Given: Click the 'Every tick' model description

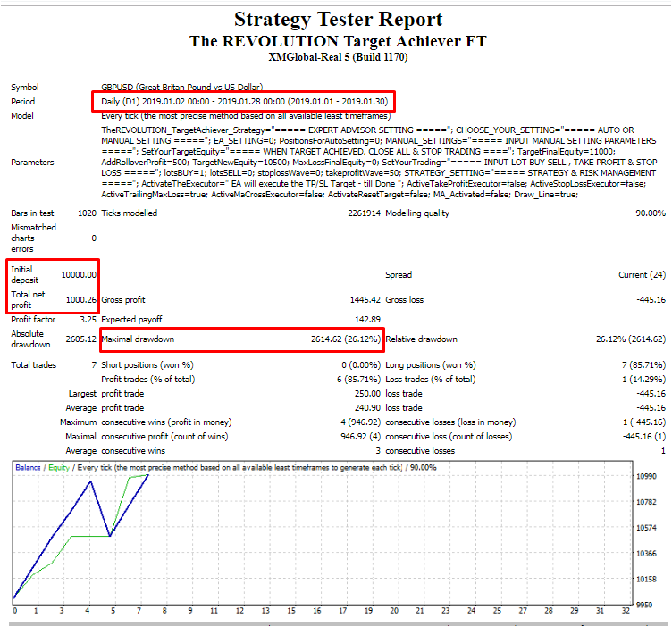Looking at the screenshot, I should (246, 115).
